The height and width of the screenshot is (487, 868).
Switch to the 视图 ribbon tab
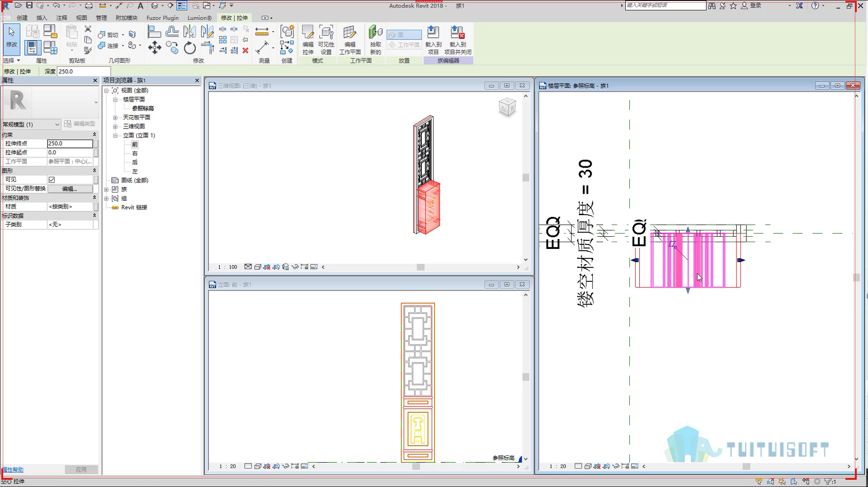81,18
